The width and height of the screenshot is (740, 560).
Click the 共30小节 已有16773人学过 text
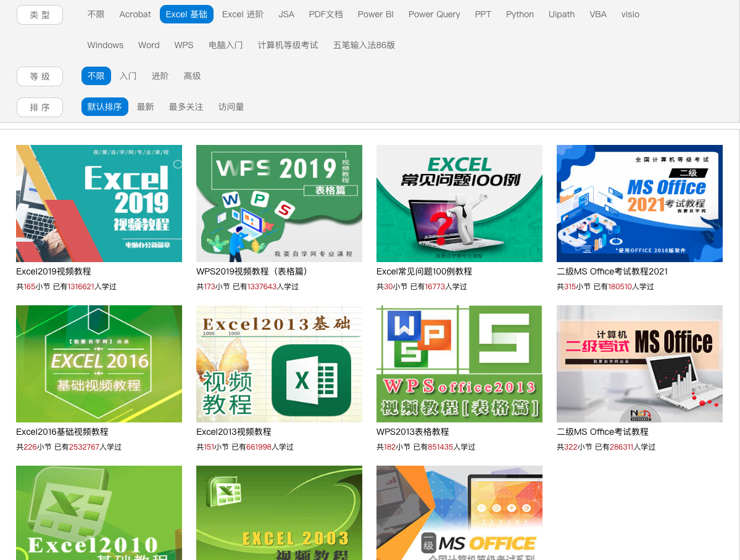pos(422,286)
